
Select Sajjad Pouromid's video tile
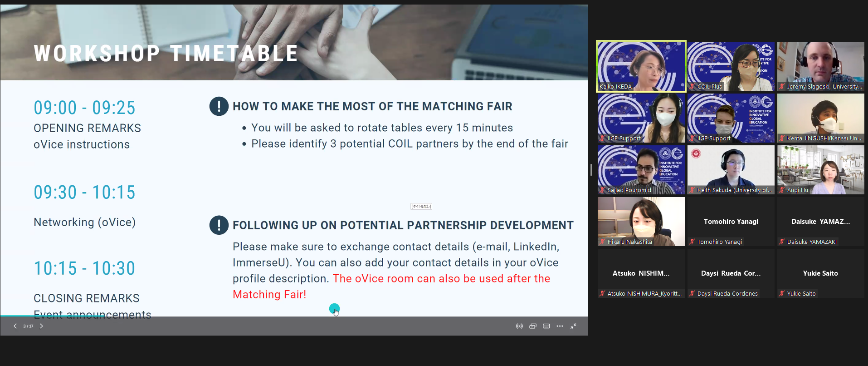tap(641, 170)
